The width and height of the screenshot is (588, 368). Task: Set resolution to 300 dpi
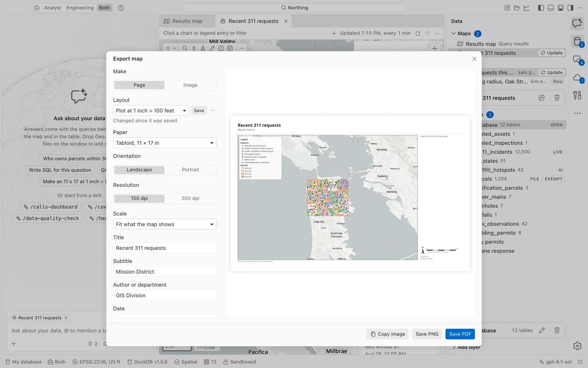pos(190,198)
